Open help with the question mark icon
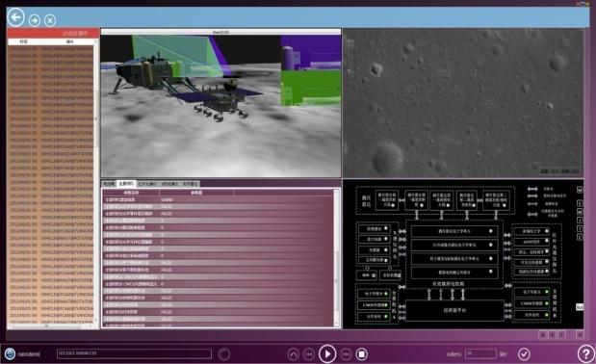This screenshot has height=364, width=596. 585,354
